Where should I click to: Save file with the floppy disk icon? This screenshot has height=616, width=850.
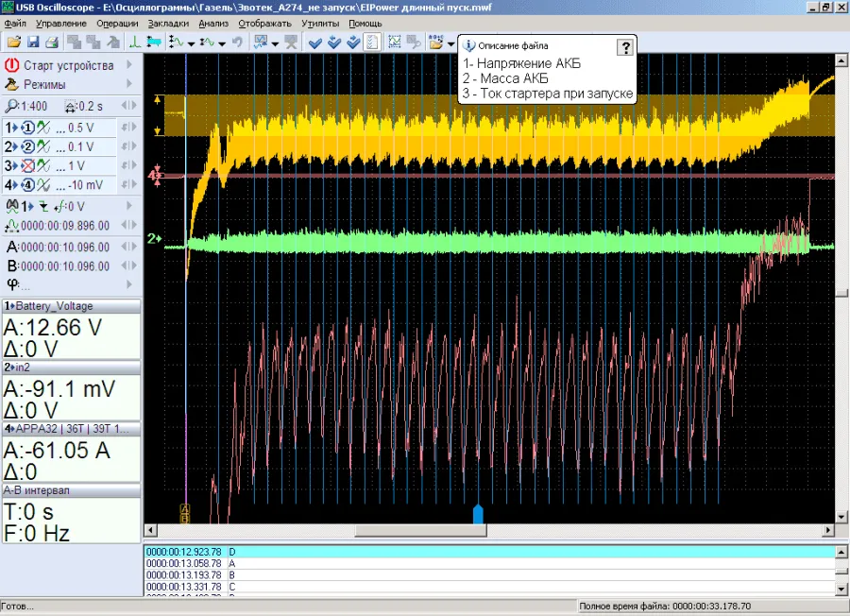33,43
